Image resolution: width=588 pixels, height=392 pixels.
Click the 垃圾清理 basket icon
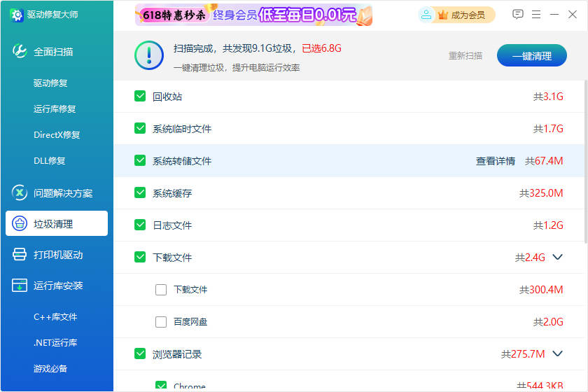pyautogui.click(x=20, y=223)
